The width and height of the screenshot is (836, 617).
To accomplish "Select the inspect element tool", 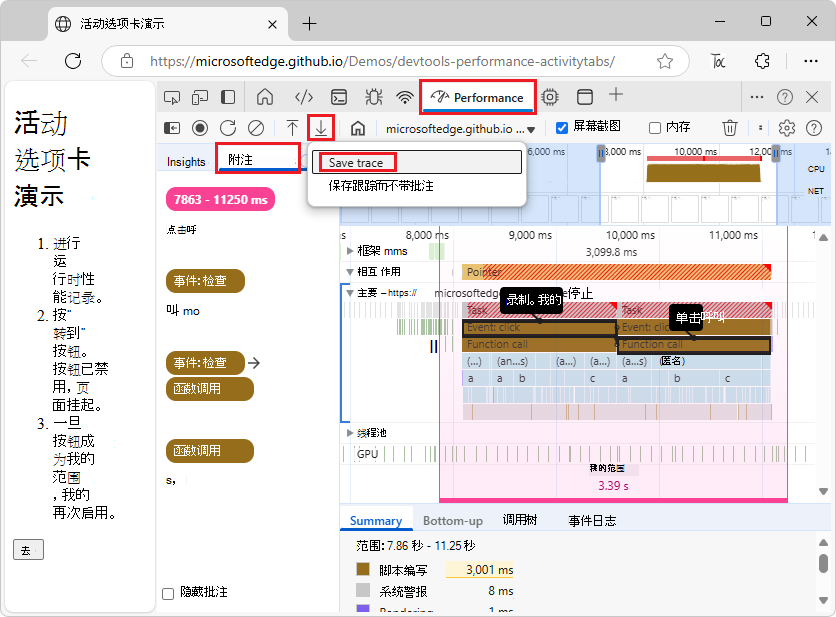I will pos(171,97).
